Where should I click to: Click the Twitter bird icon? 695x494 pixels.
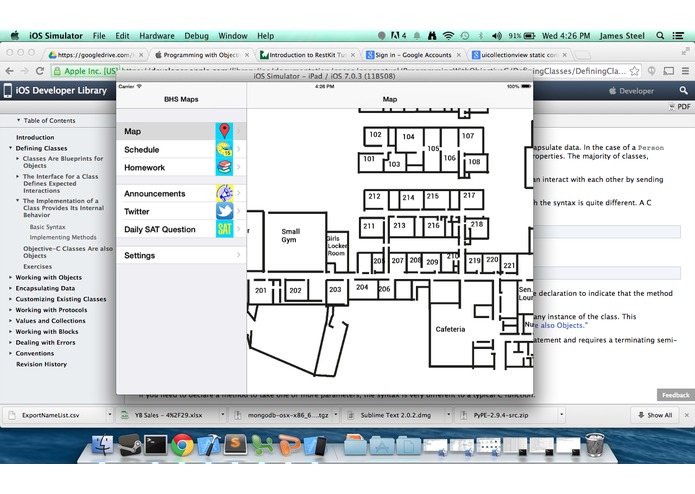point(225,211)
